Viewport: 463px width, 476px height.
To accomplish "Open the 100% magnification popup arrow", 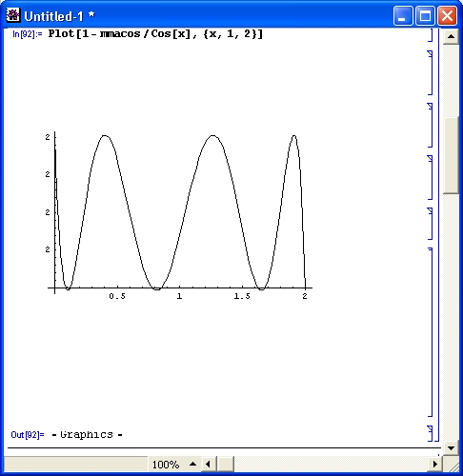I will pyautogui.click(x=192, y=464).
